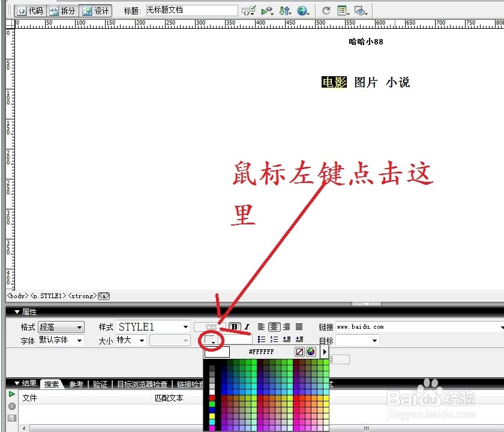Apply ordered list icon
504x432 pixels.
[274, 340]
